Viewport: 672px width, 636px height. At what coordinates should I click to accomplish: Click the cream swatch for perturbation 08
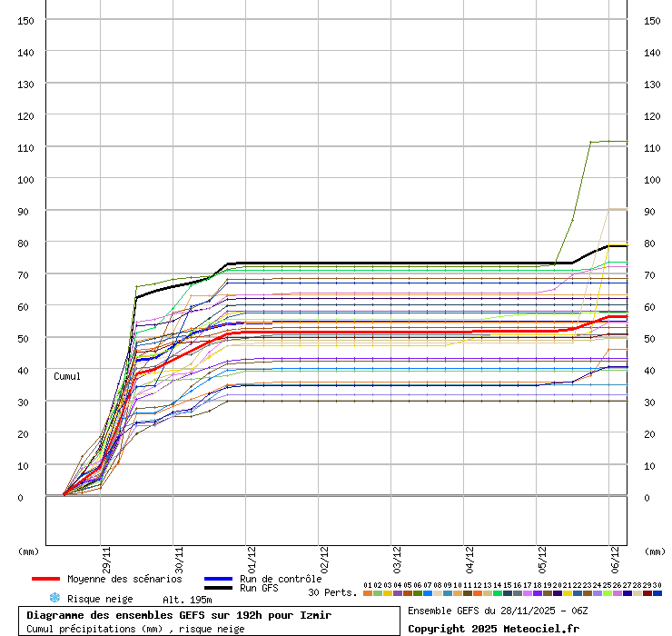coord(438,593)
